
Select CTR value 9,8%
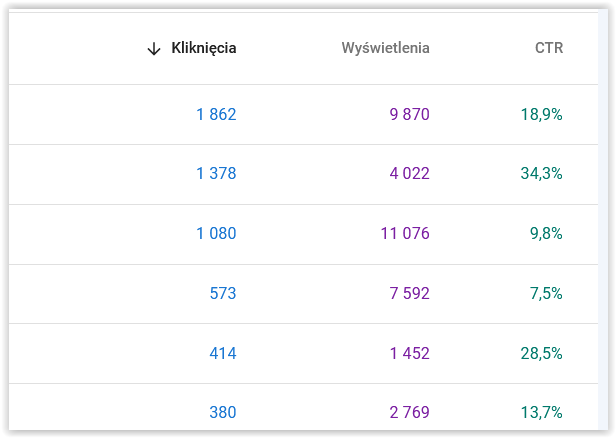546,234
